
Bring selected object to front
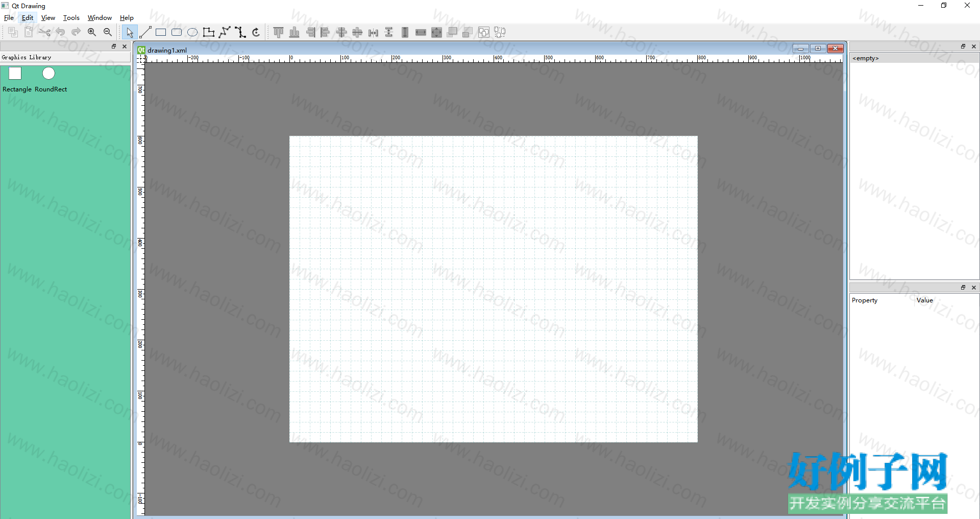453,32
